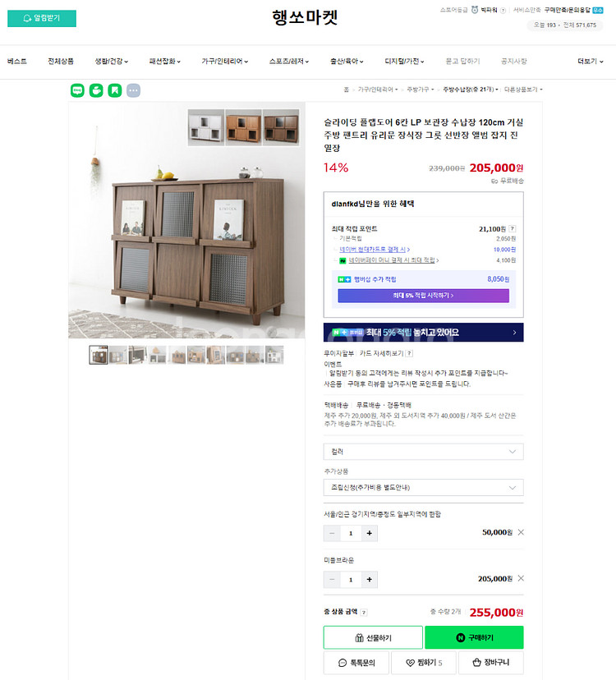Expand the 더보기 menu in navigation
Screen dimensions: 616x680
(x=591, y=62)
